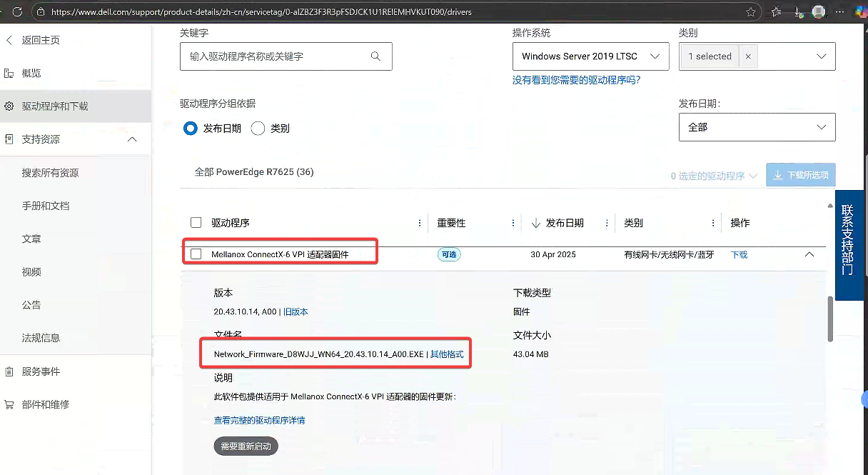
Task: Open 部件和维修 in the sidebar
Action: (46, 404)
